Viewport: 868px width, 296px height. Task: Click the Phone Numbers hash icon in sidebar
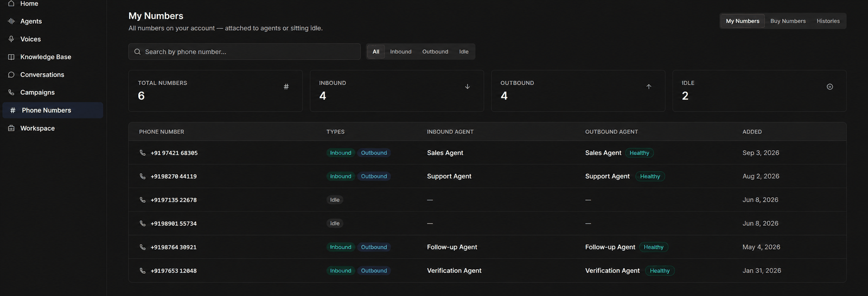click(x=12, y=110)
